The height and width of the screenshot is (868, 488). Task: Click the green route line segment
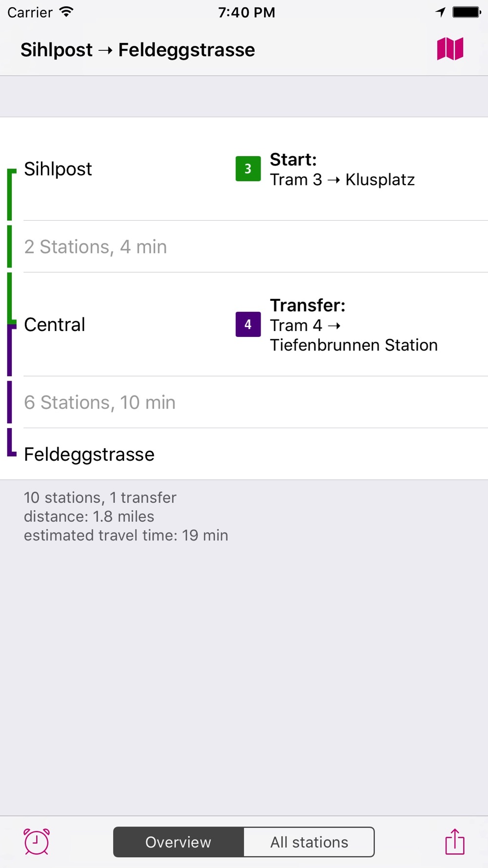coord(10,246)
